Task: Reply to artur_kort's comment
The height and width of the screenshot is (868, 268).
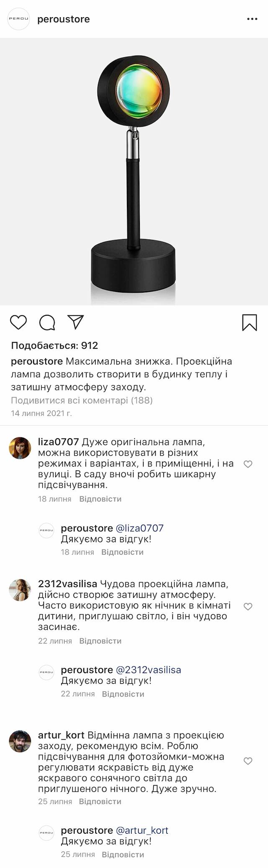Action: click(x=100, y=802)
